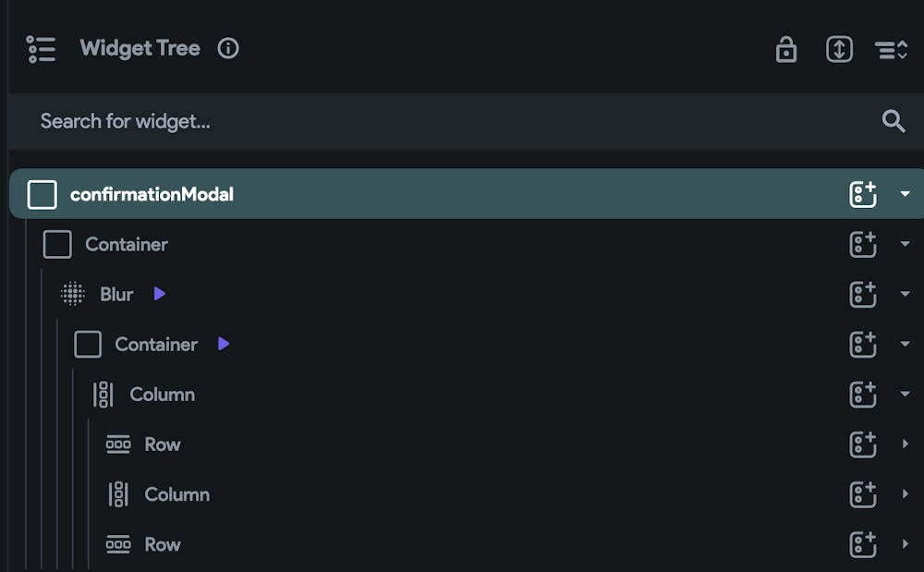Click the search magnifier icon
The image size is (924, 572).
click(x=894, y=121)
